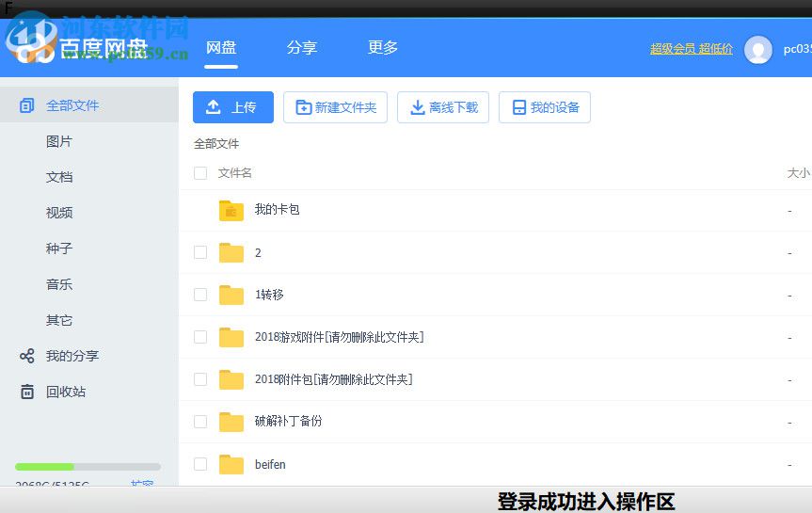Filter by 图片 in the sidebar
812x513 pixels.
[59, 141]
